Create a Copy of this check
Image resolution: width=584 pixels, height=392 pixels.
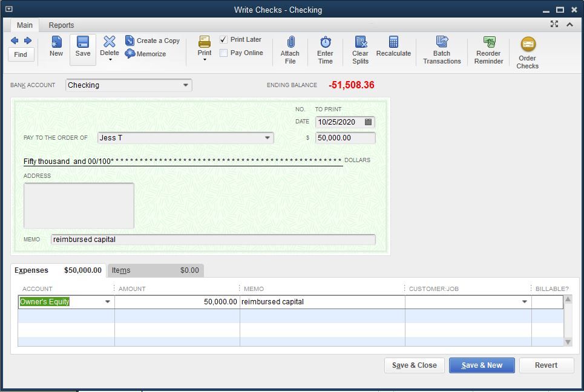153,41
